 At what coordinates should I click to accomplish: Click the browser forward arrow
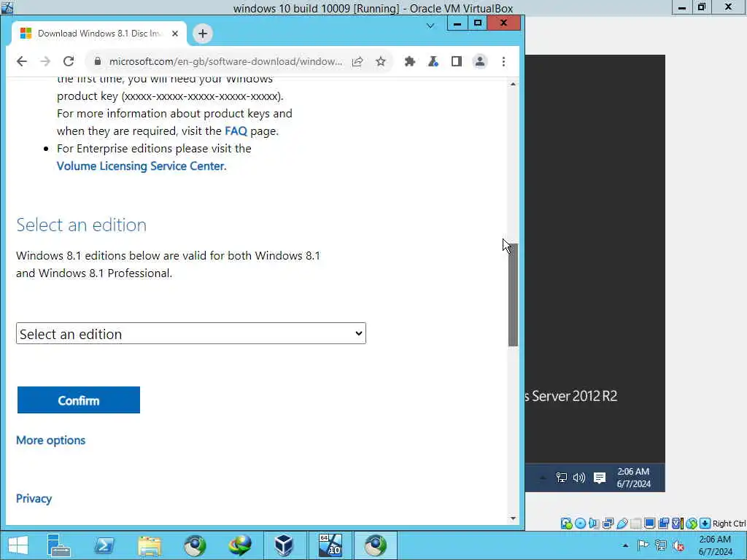(x=45, y=61)
